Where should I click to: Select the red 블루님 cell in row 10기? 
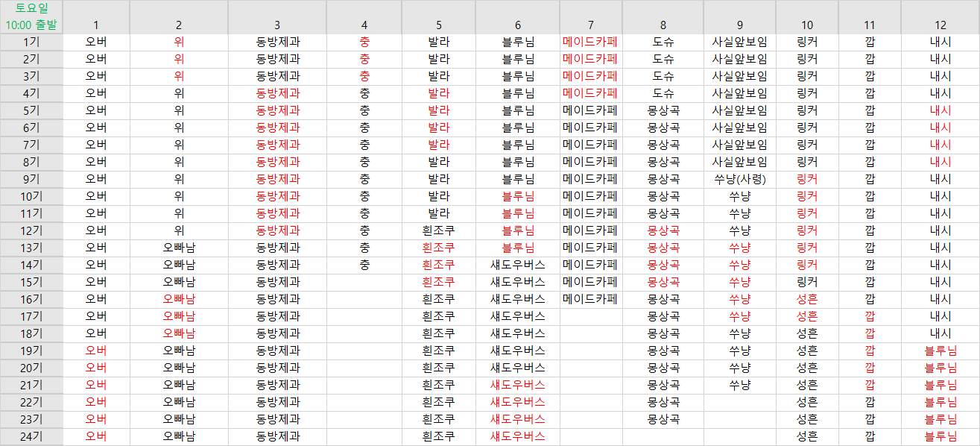pos(518,196)
